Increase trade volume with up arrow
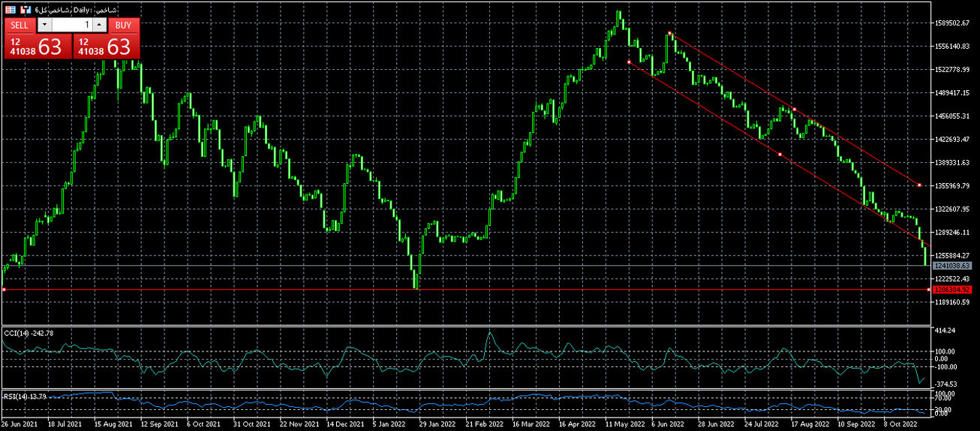The width and height of the screenshot is (980, 431). point(100,25)
